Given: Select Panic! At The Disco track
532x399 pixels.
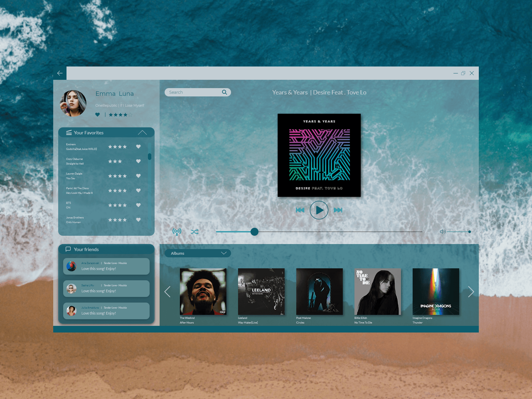Looking at the screenshot, I should tap(79, 191).
